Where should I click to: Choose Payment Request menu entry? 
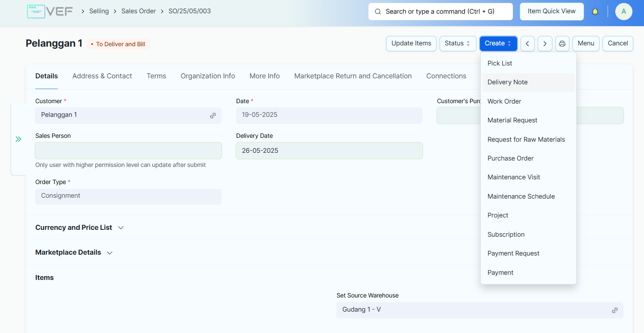tap(528, 253)
